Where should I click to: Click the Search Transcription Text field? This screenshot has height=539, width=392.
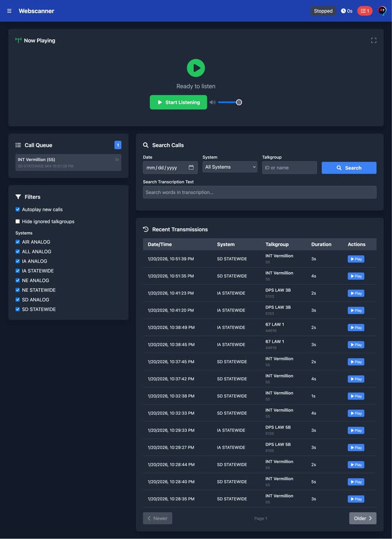click(260, 192)
